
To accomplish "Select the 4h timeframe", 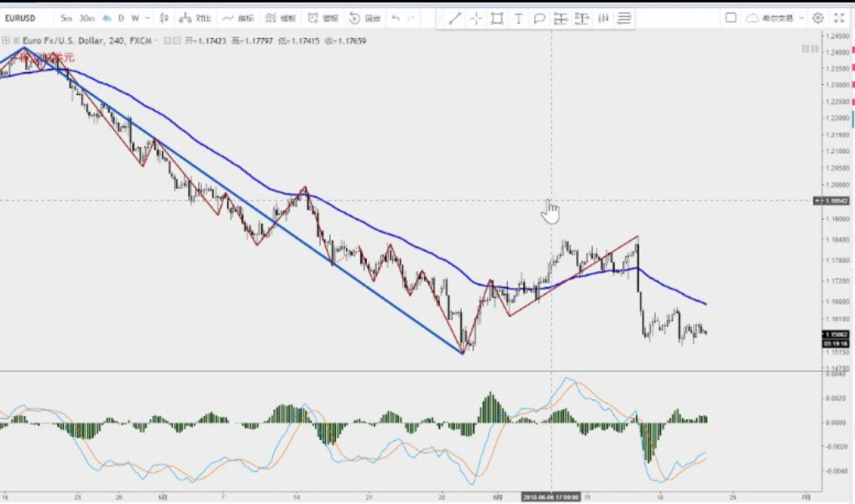I will coord(107,18).
